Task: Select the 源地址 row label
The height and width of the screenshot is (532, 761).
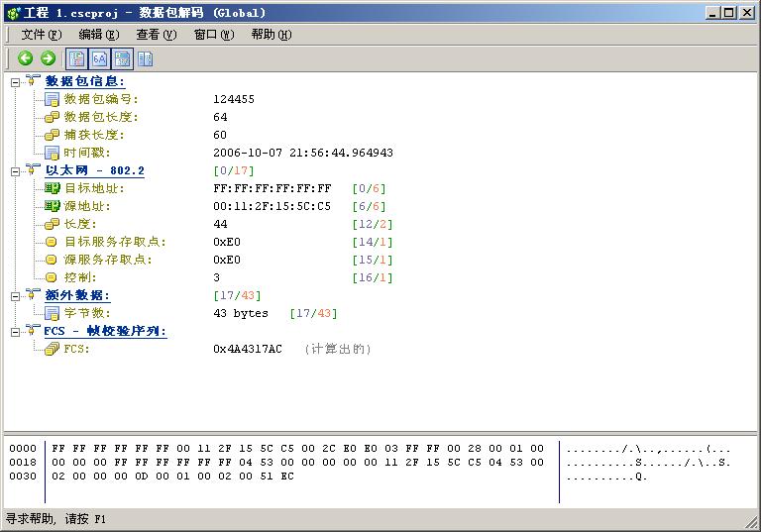Action: [87, 206]
